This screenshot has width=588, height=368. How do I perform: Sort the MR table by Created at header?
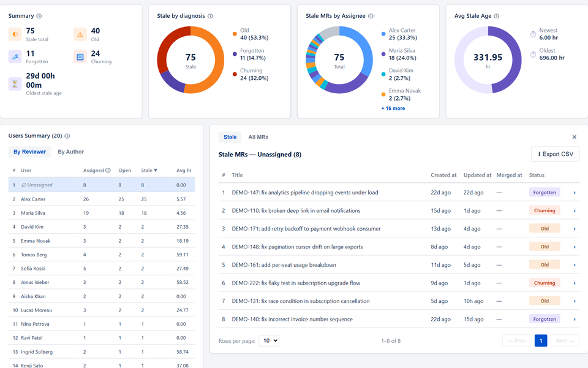coord(443,175)
